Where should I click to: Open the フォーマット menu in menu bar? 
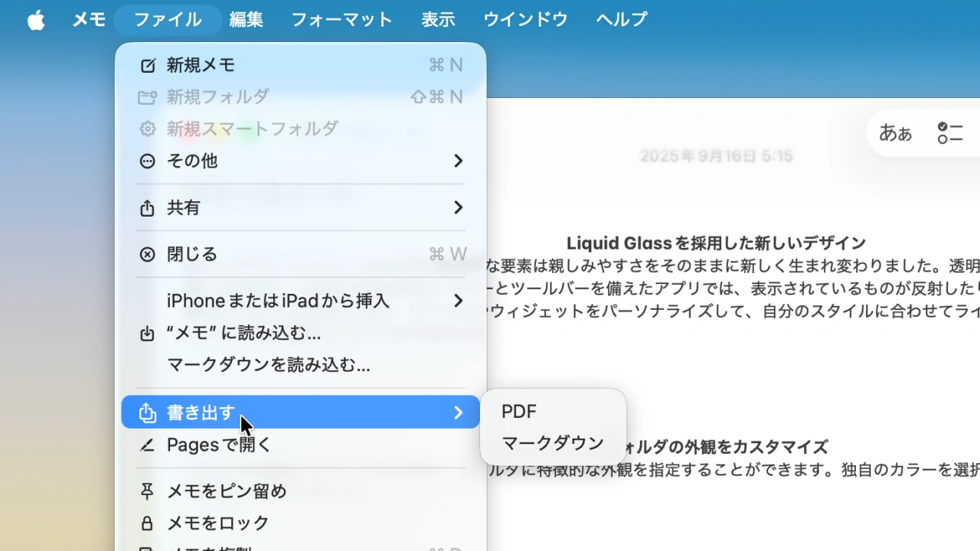(341, 20)
